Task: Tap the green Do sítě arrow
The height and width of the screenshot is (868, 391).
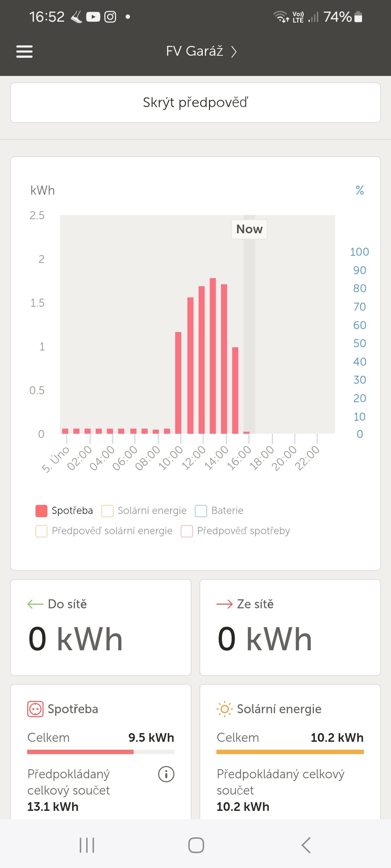Action: (x=35, y=604)
